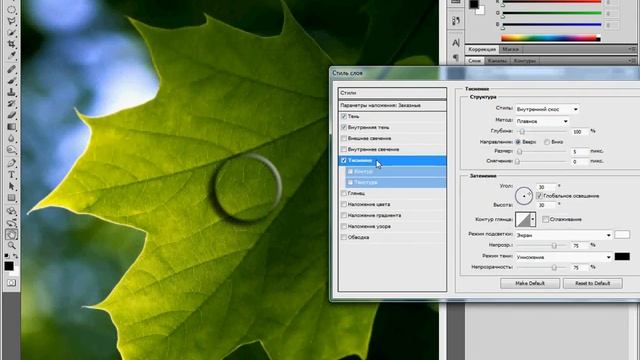Enable the Глянец (Satin) checkbox
This screenshot has width=640, height=360.
pos(344,193)
